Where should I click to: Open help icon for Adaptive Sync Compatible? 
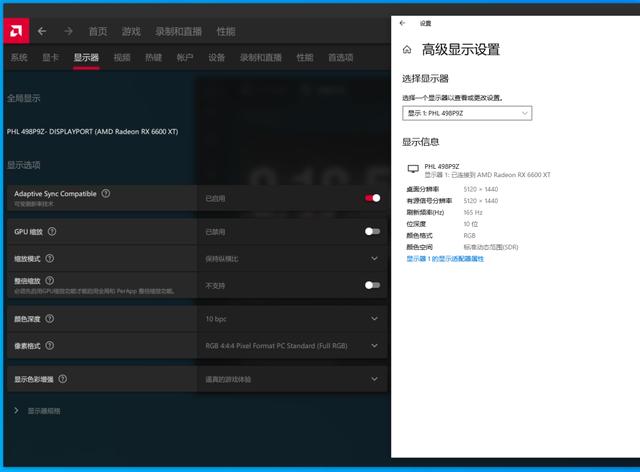click(106, 194)
